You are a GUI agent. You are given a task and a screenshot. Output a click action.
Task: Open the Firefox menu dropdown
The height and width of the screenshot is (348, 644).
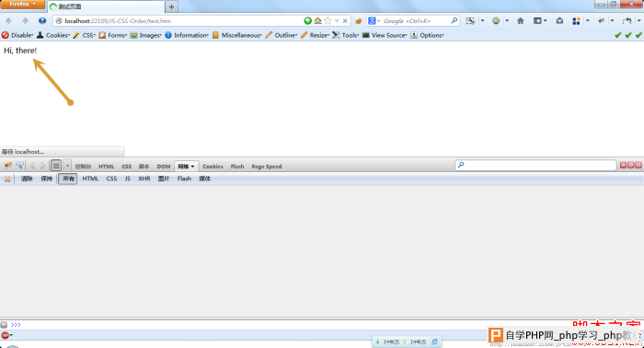pyautogui.click(x=23, y=4)
